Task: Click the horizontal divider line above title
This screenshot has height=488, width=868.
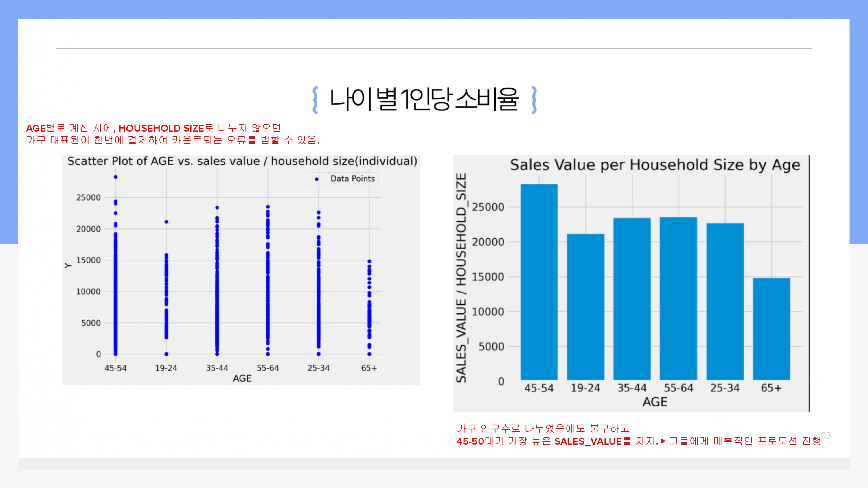Action: pos(433,48)
